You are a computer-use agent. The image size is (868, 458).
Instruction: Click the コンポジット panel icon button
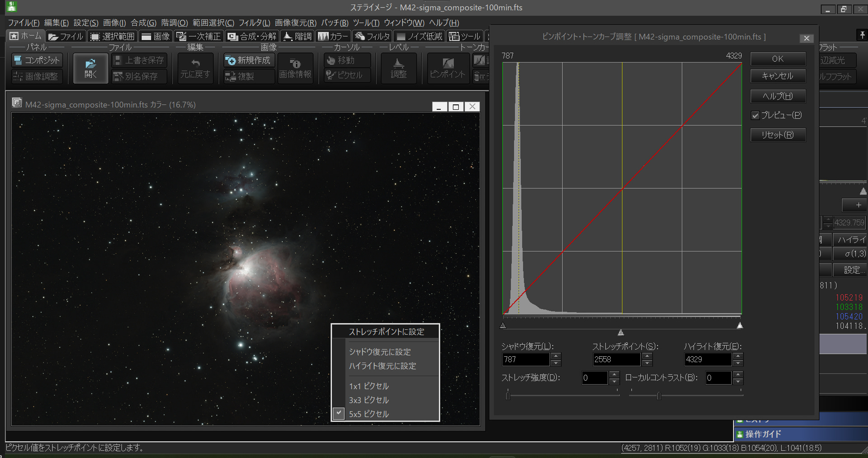pyautogui.click(x=37, y=60)
